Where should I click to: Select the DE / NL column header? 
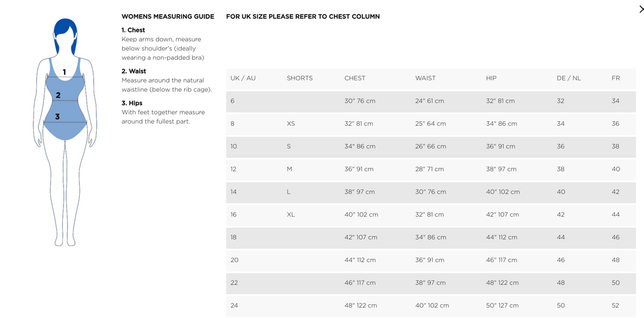point(569,78)
